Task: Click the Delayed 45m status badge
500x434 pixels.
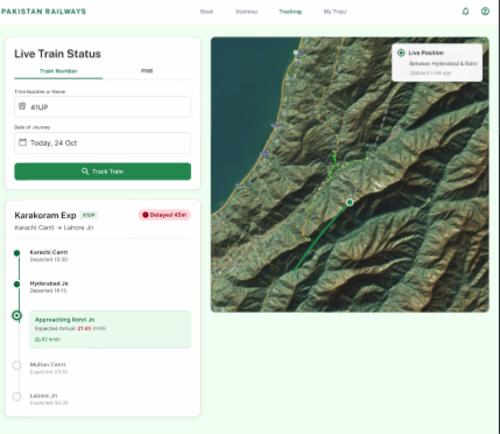Action: tap(165, 215)
